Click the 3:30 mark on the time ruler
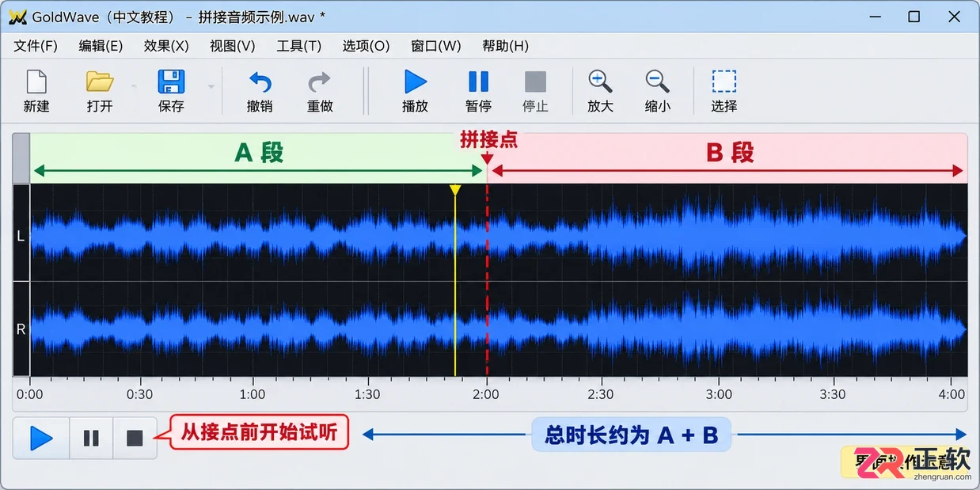The height and width of the screenshot is (490, 980). [x=833, y=394]
